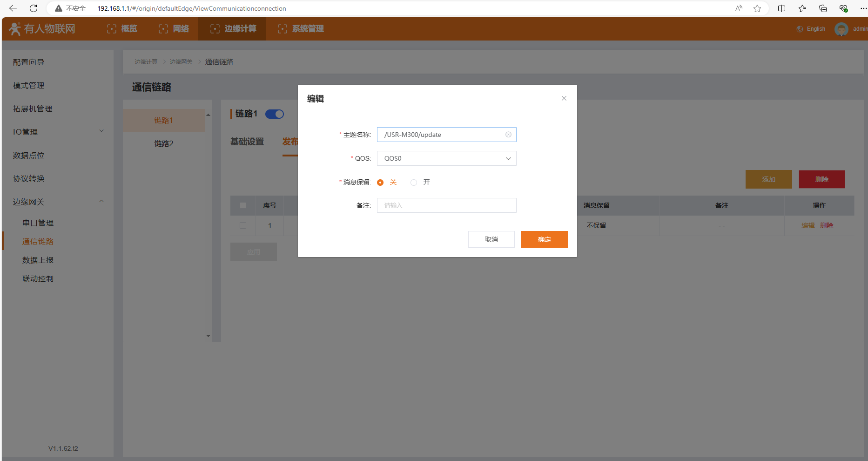Click the English language globe icon
Image resolution: width=868 pixels, height=461 pixels.
point(800,29)
